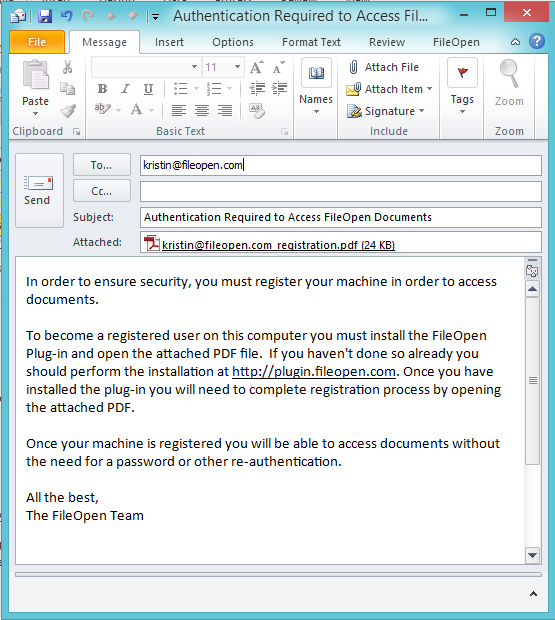Open Basic Text dialog launcher
555x620 pixels.
coord(285,132)
